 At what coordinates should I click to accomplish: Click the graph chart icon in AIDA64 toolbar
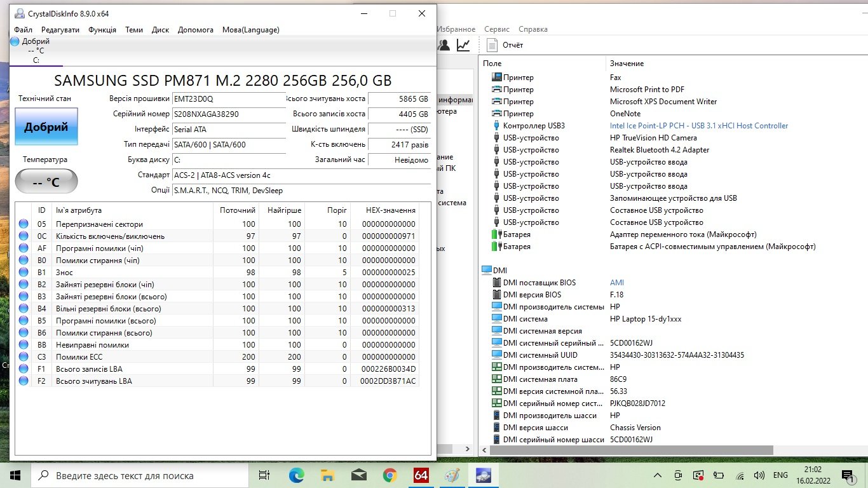pos(463,45)
